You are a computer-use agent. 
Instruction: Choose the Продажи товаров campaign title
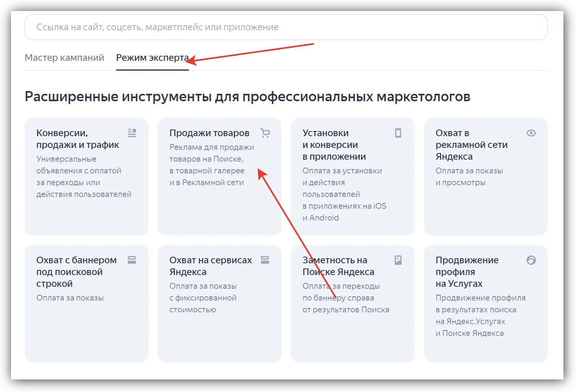coord(209,133)
